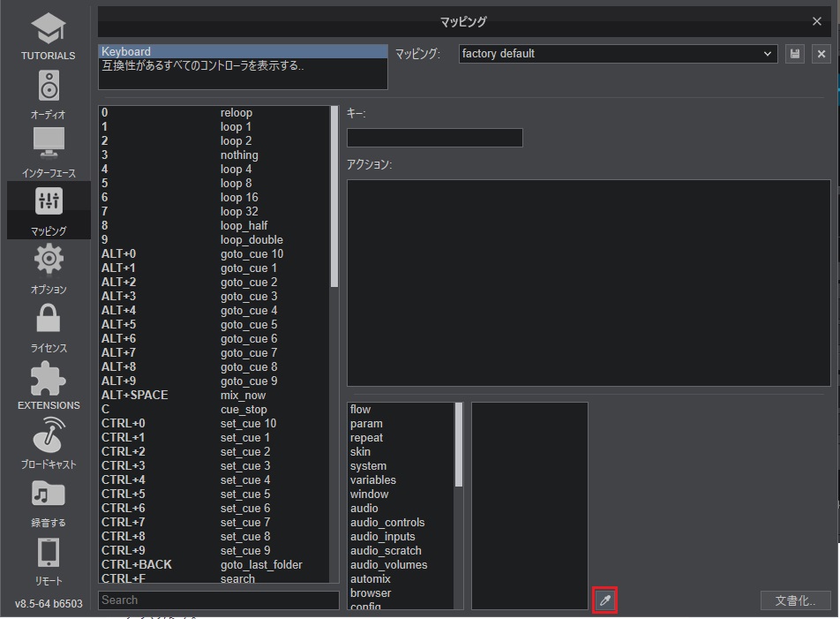Select the マッピング sidebar icon
The image size is (840, 619).
[49, 211]
